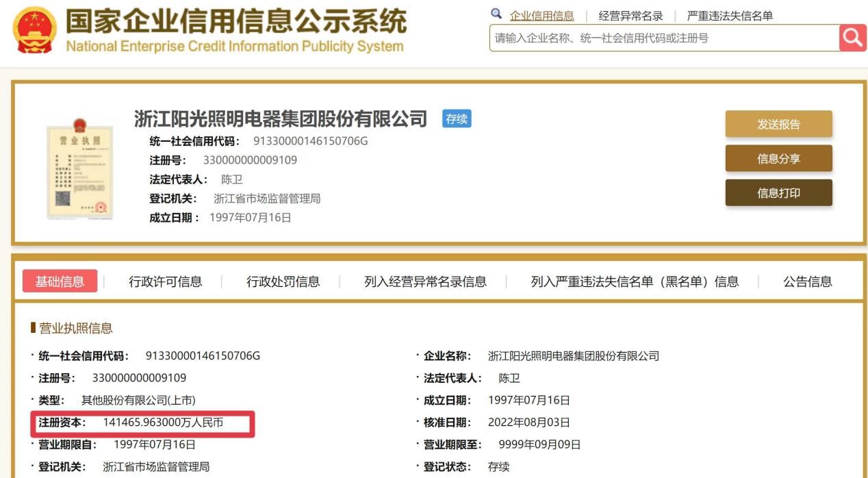Click the small magnifier icon beside 企业信用信息
868x478 pixels.
pyautogui.click(x=496, y=14)
